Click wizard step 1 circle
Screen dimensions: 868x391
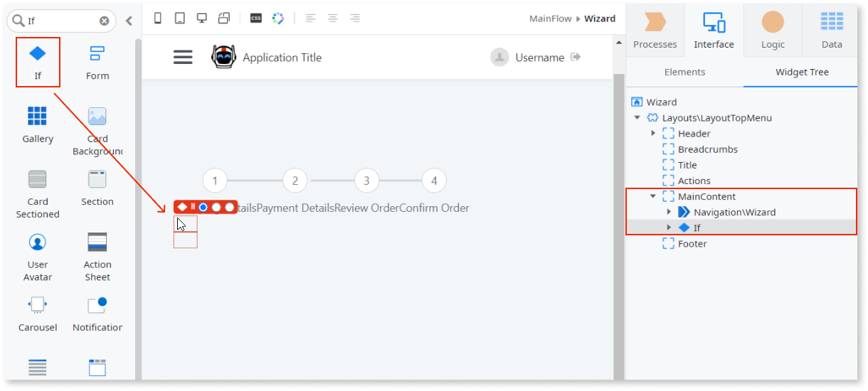215,181
